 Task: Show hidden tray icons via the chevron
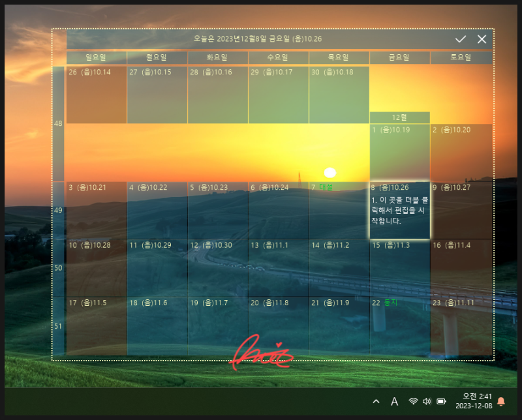point(376,401)
